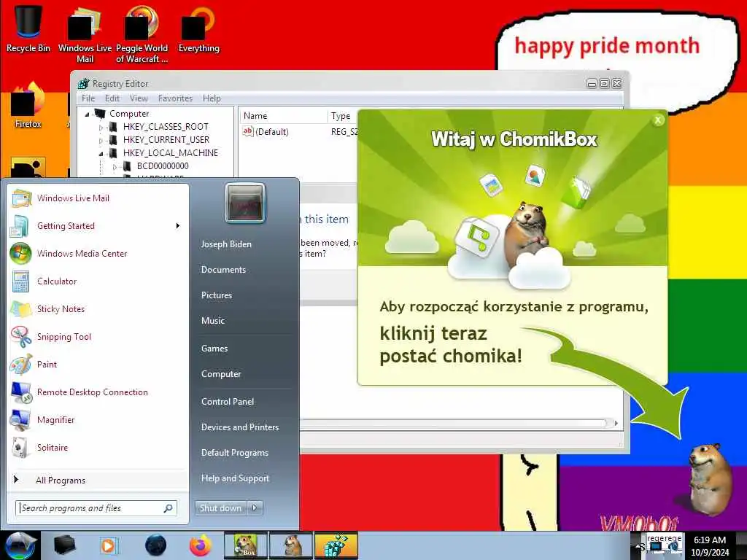Open Default Programs
This screenshot has height=560, width=747.
coord(235,453)
